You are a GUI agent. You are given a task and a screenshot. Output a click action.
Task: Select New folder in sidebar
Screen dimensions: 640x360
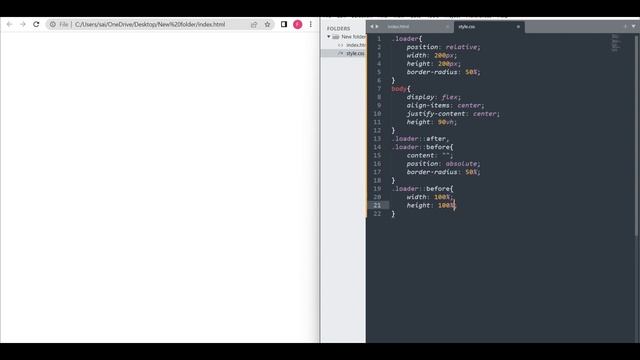coord(353,37)
